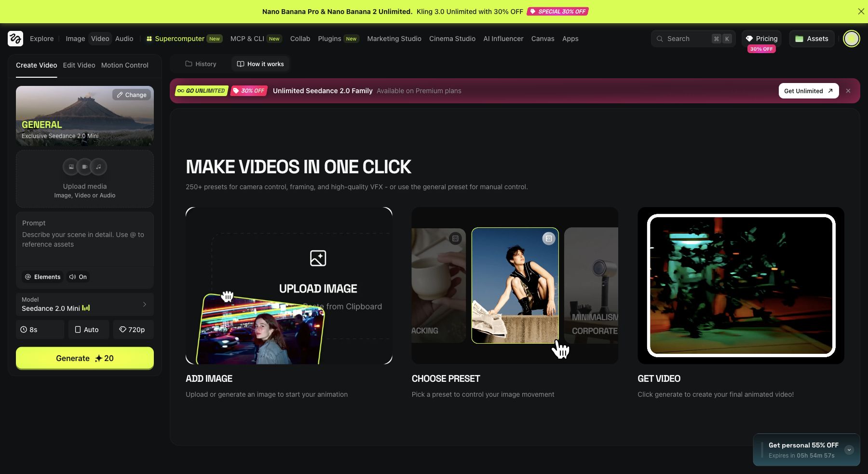
Task: Close the top yellow announcement banner
Action: pos(861,12)
